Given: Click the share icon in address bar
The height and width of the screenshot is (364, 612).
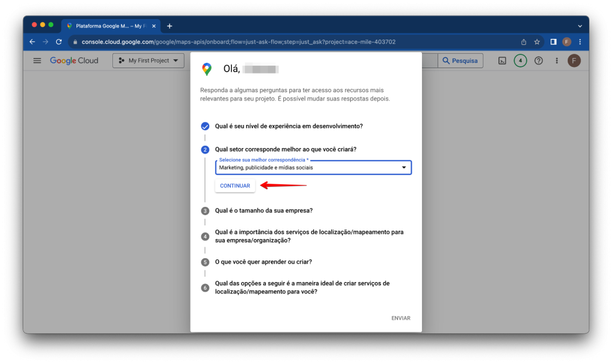Looking at the screenshot, I should pyautogui.click(x=524, y=42).
